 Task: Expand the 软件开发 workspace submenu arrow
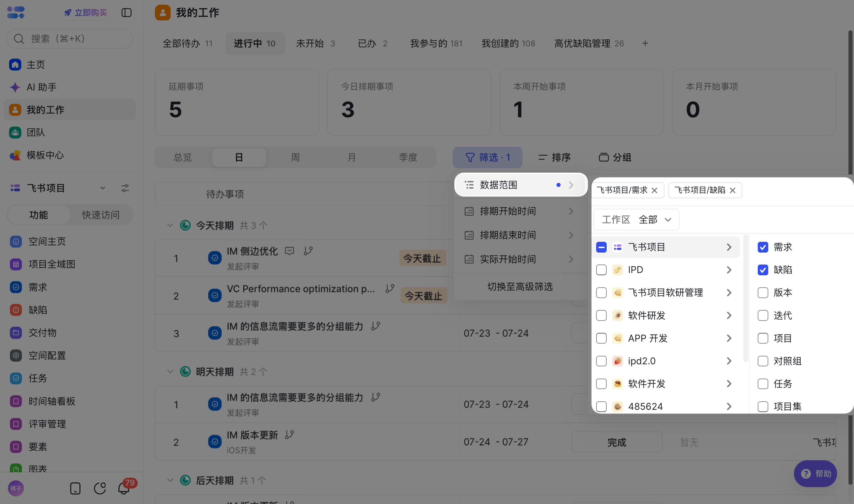[729, 384]
